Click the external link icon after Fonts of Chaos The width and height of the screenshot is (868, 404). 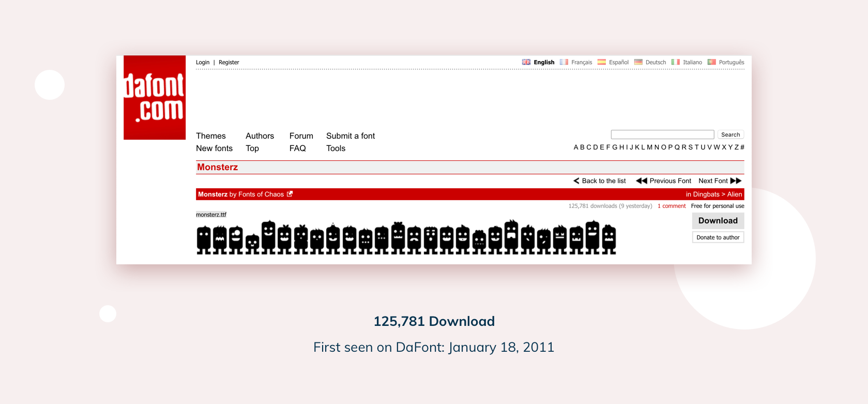[290, 194]
